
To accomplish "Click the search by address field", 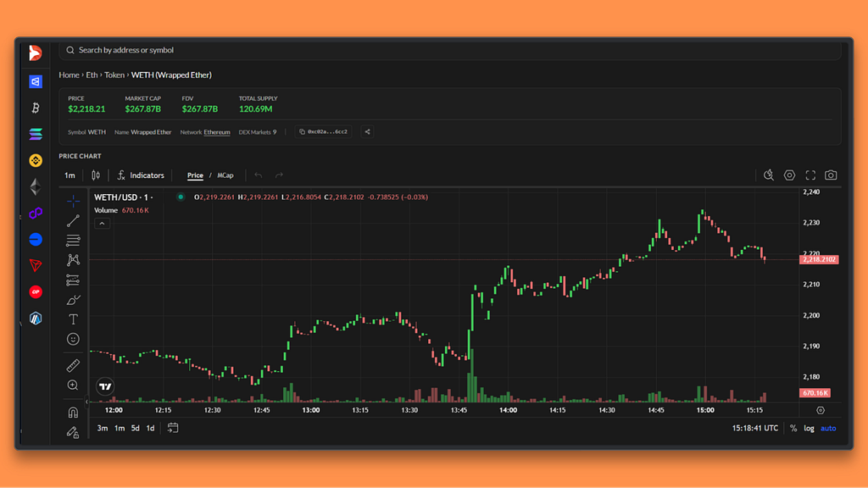I will [x=450, y=50].
